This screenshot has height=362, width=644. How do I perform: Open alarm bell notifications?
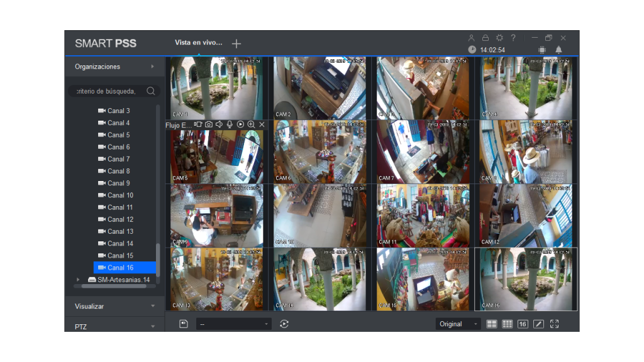click(x=558, y=50)
